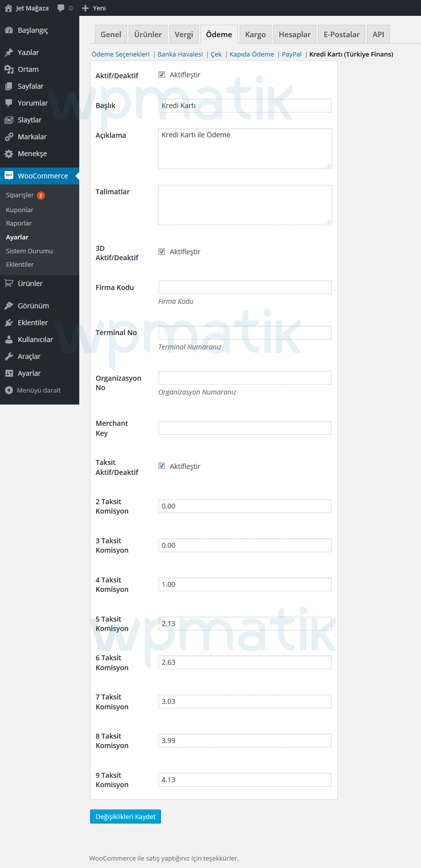421x868 pixels.
Task: Click the Değişiklikleri Kaydet button
Action: pyautogui.click(x=126, y=816)
